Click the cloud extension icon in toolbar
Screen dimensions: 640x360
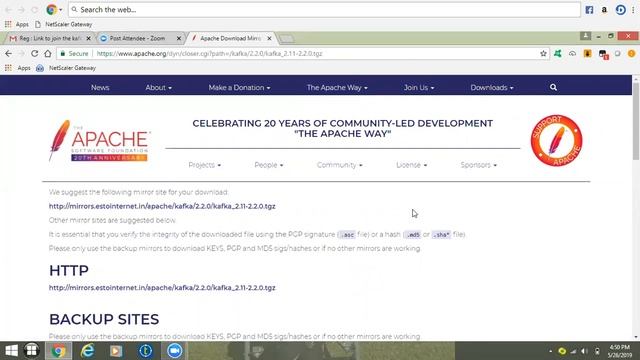572,53
